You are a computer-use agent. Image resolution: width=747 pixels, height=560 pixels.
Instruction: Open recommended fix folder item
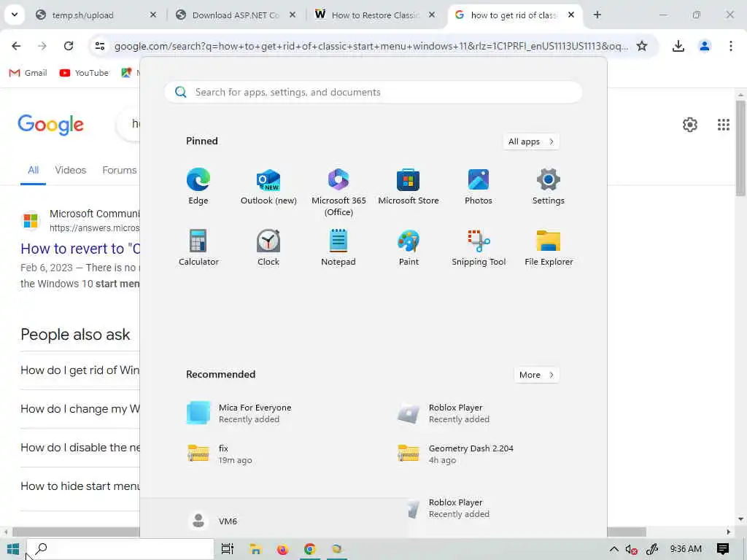[x=220, y=454]
